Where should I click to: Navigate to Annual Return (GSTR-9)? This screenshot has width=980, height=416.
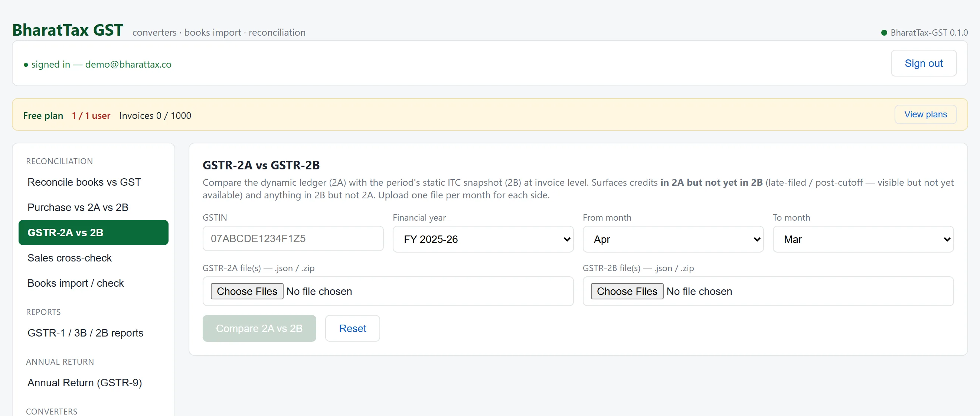93,383
